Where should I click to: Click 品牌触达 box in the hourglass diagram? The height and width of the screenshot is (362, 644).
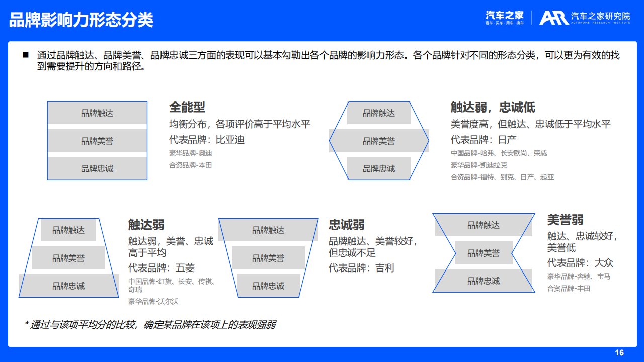click(484, 225)
